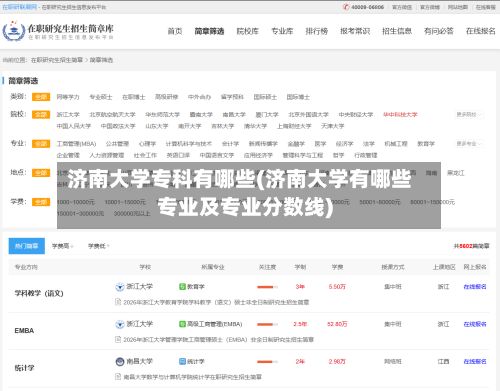
Task: Expand more schools in 院校 row
Action: pyautogui.click(x=468, y=115)
